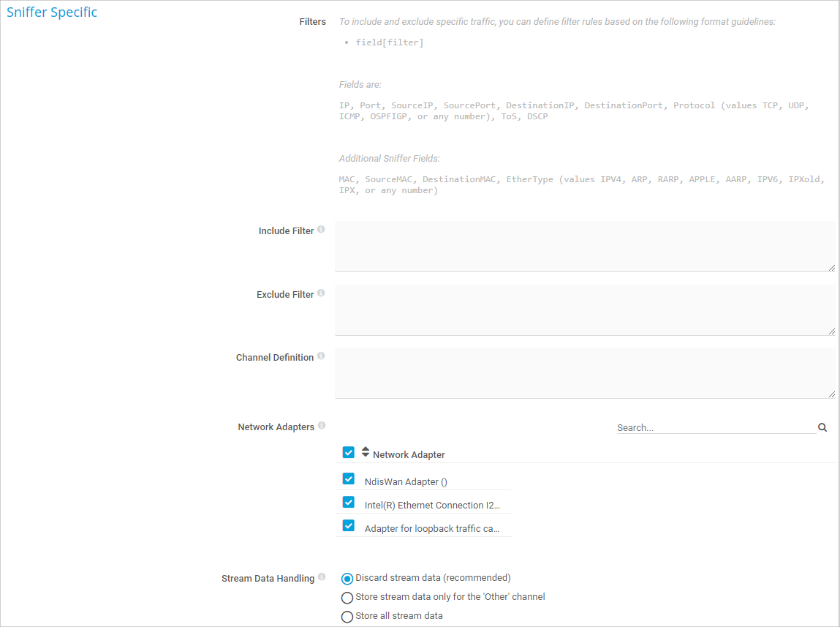
Task: Click the Sniffer Specific section heading
Action: click(x=52, y=12)
